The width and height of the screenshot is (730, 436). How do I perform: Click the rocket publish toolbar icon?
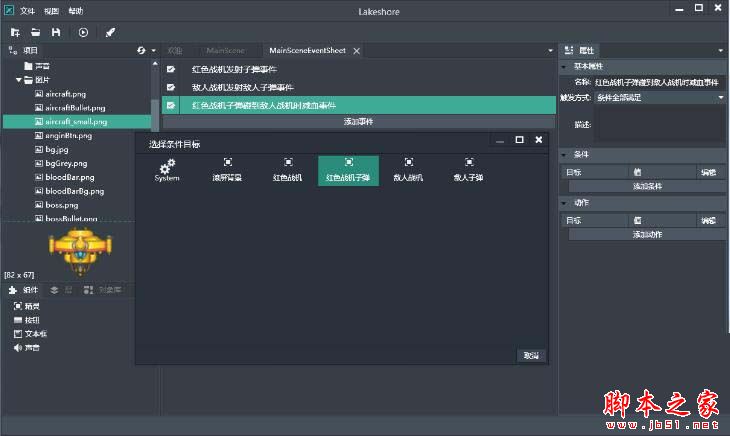click(x=110, y=32)
